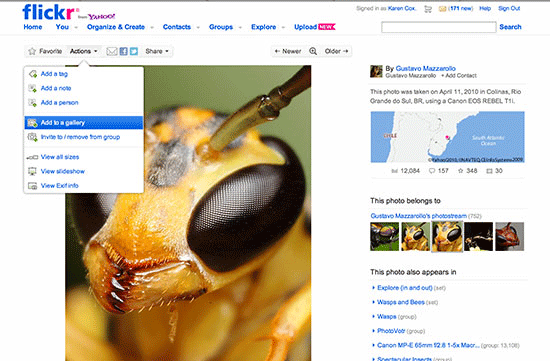Open the Actions dropdown

[83, 51]
